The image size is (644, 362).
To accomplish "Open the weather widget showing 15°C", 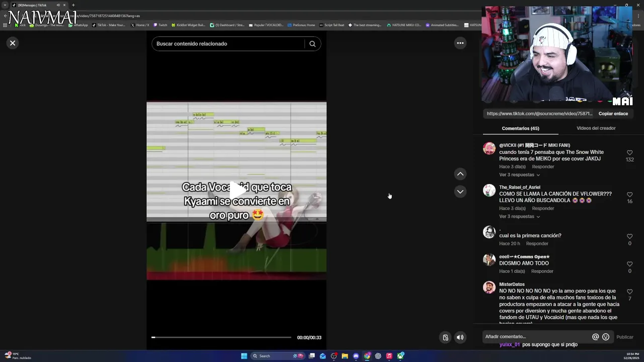I will click(x=18, y=356).
